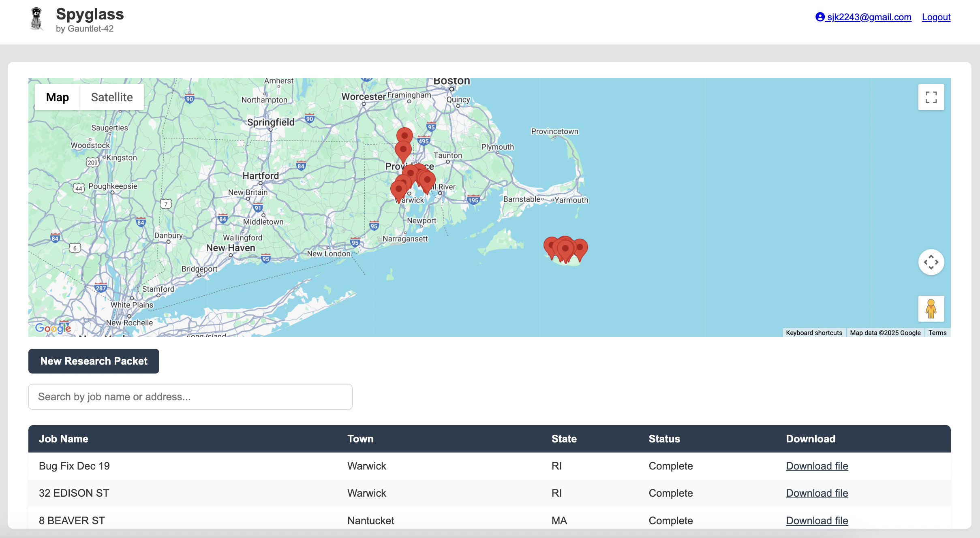The image size is (980, 538).
Task: Click the Map data ©2025 Google text
Action: click(885, 333)
